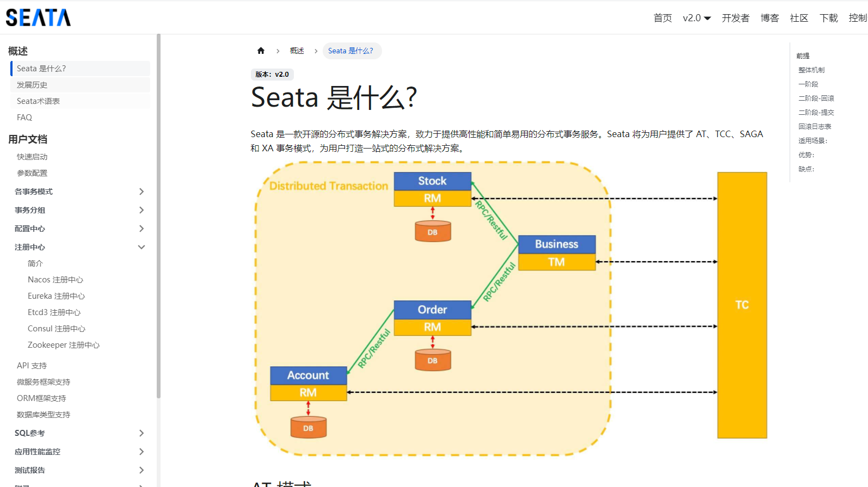This screenshot has height=487, width=868.
Task: Open the v2.0 version dropdown
Action: pyautogui.click(x=697, y=18)
